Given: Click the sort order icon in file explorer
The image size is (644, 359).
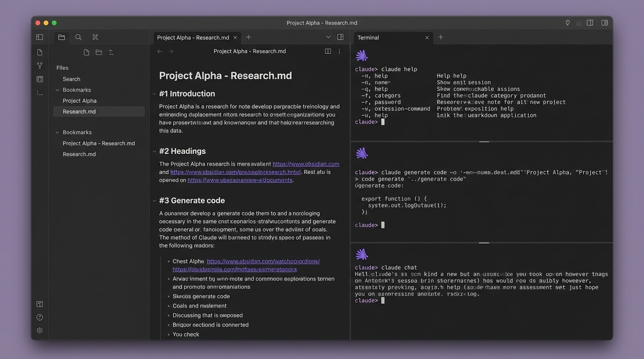Looking at the screenshot, I should pos(111,52).
